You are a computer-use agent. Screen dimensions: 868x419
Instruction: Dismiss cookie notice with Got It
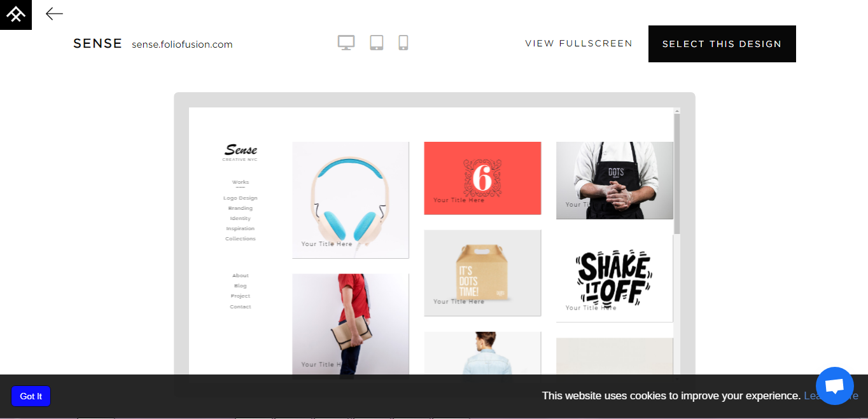pyautogui.click(x=31, y=396)
